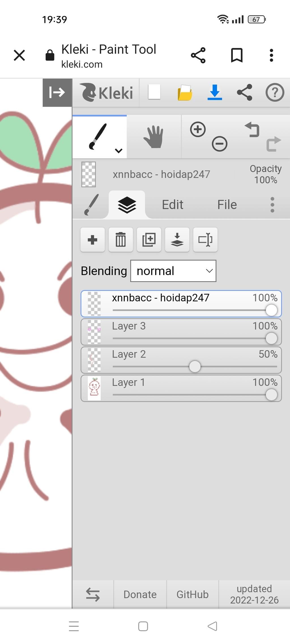Collapse the tool panel sidebar
This screenshot has height=644, width=290.
click(x=57, y=93)
